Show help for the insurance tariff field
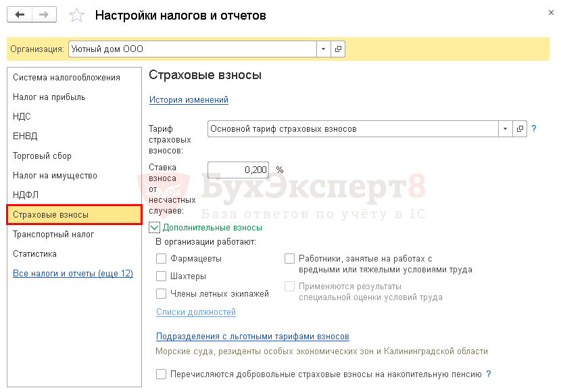Image resolution: width=561 pixels, height=392 pixels. 534,128
